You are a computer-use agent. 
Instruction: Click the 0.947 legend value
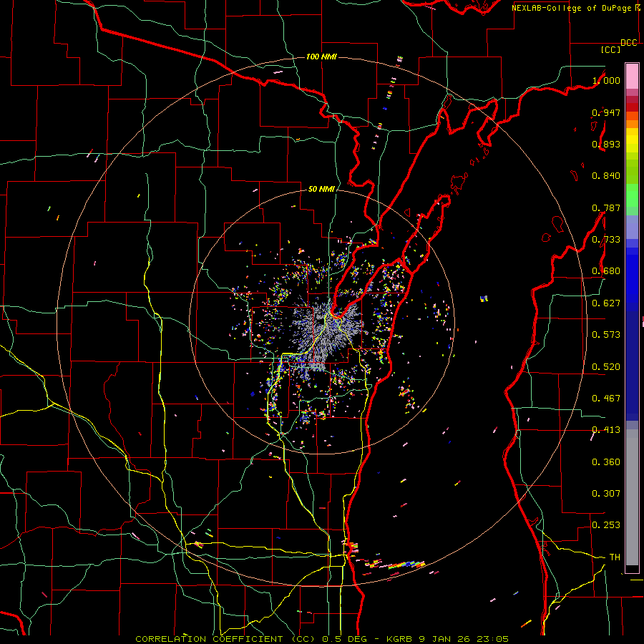[x=606, y=112]
